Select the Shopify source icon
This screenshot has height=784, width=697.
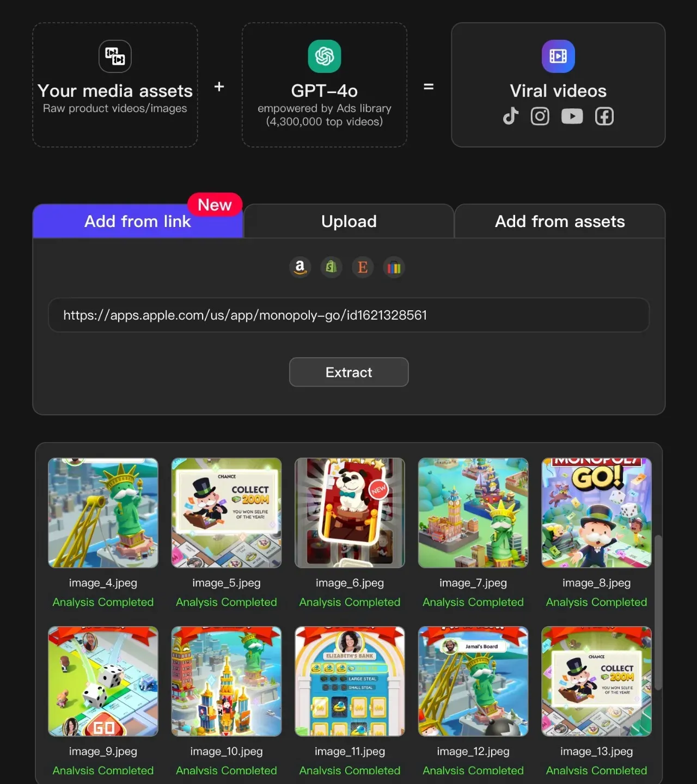(331, 267)
